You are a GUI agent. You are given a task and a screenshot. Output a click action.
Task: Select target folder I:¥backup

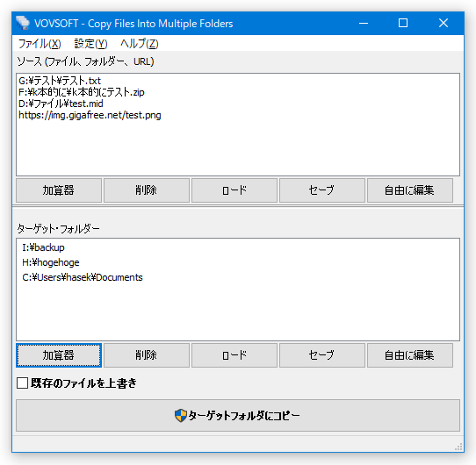click(x=43, y=247)
